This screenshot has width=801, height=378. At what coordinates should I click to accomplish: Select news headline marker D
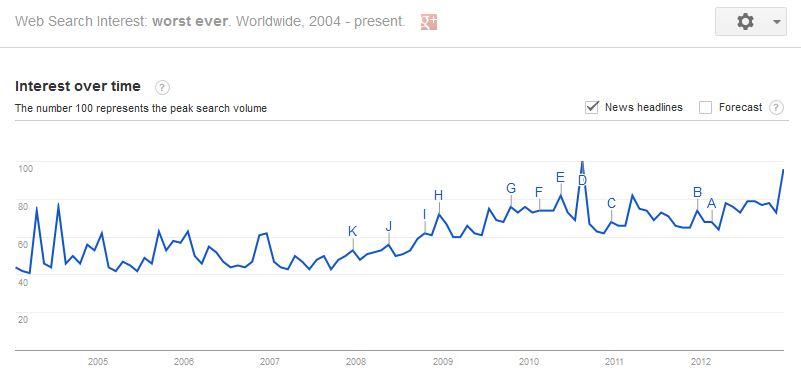tap(582, 180)
